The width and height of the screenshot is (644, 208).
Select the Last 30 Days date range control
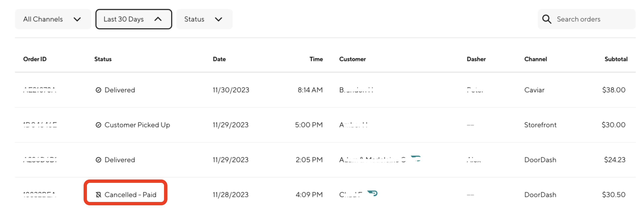[134, 19]
